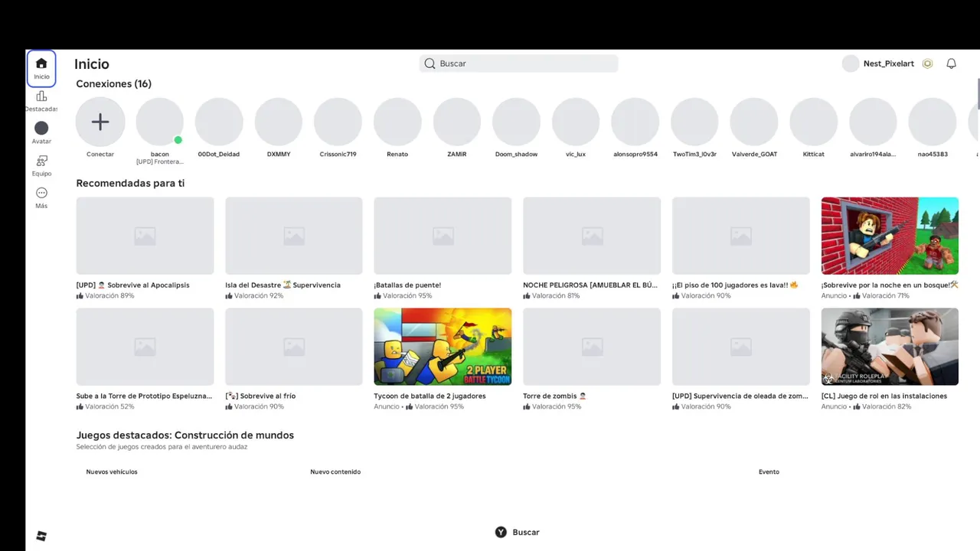Open the Inicio home icon in sidebar

pos(41,68)
